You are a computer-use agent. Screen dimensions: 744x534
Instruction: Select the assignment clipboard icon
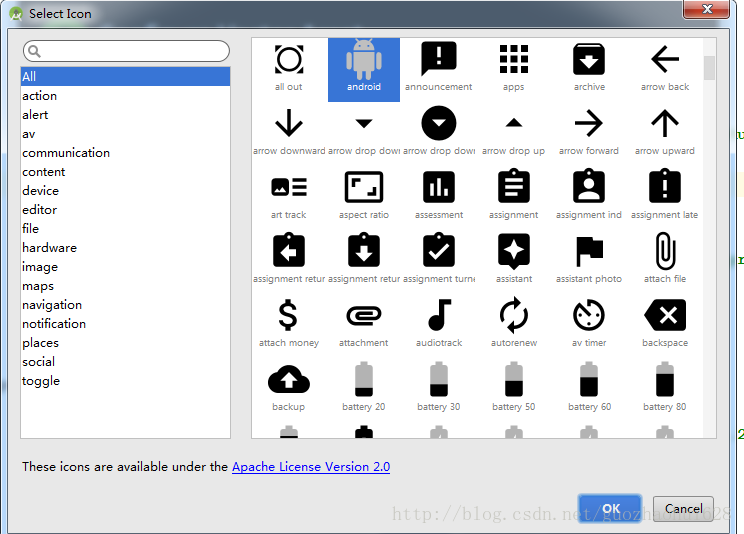pyautogui.click(x=514, y=186)
